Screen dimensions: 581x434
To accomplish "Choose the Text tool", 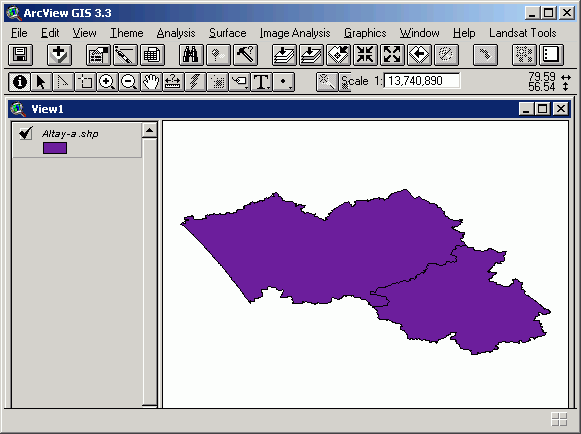I will 261,82.
